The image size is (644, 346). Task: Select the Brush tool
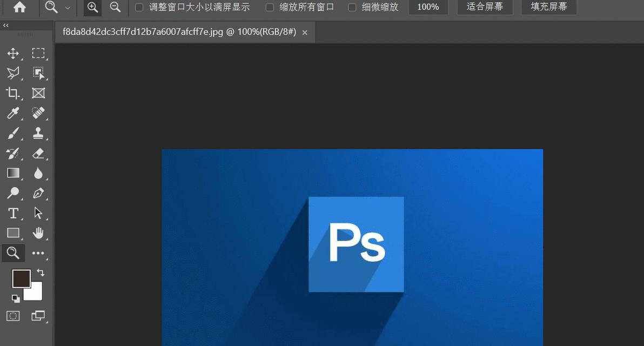pyautogui.click(x=13, y=133)
